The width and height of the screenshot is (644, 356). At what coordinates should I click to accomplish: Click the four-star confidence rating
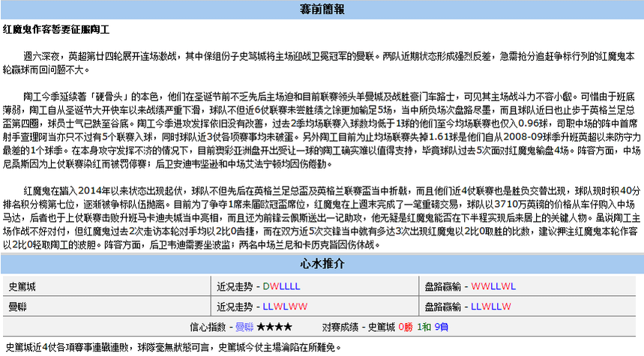(274, 327)
